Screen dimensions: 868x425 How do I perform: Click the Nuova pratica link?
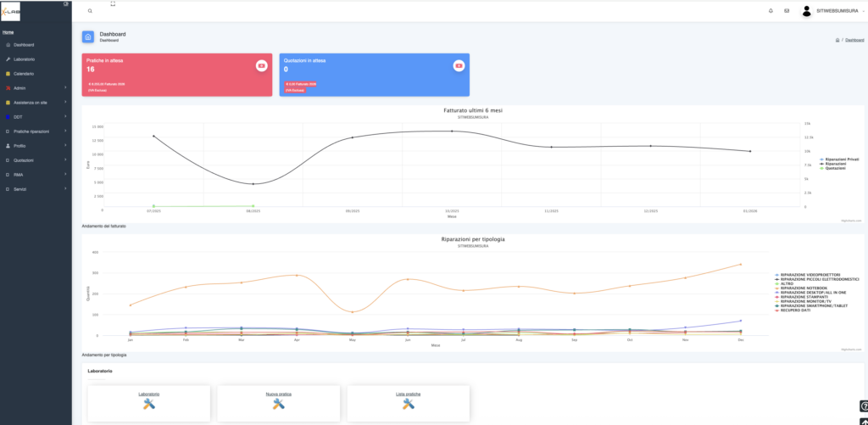pos(278,394)
